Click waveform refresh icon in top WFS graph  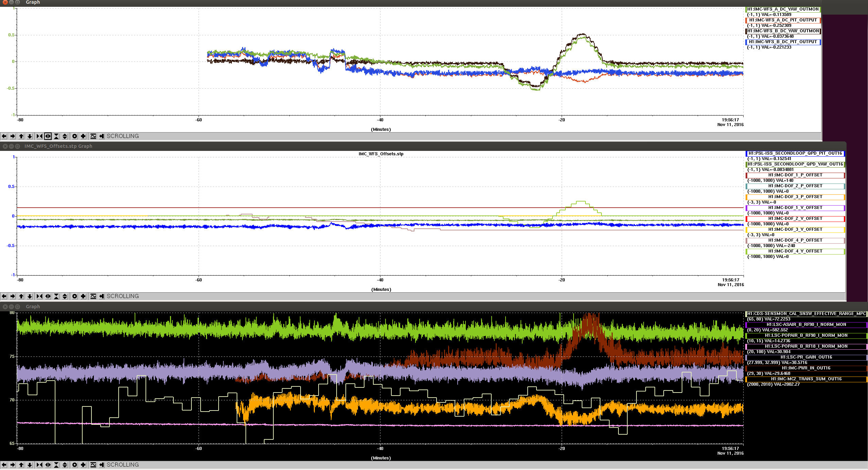pyautogui.click(x=93, y=136)
